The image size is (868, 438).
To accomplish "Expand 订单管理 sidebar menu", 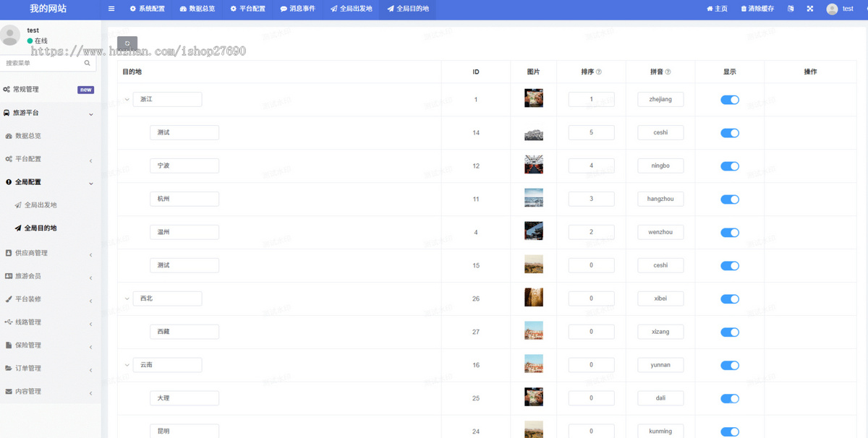I will [50, 369].
